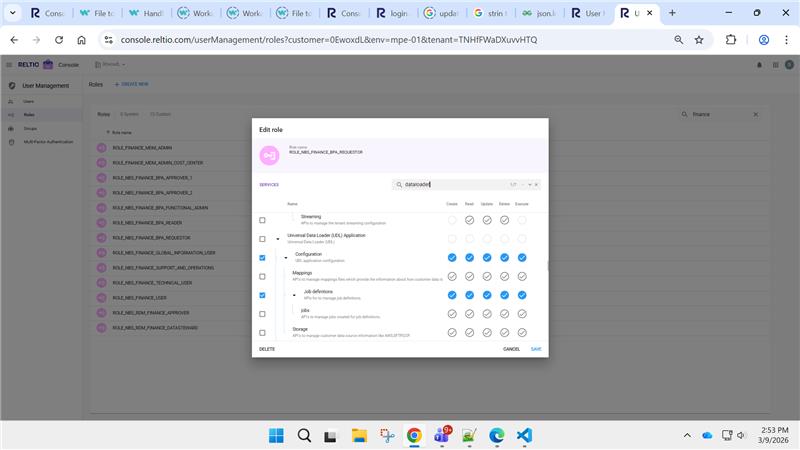Collapse the Job definitions tree node
Viewport: 800px width, 450px height.
click(294, 295)
